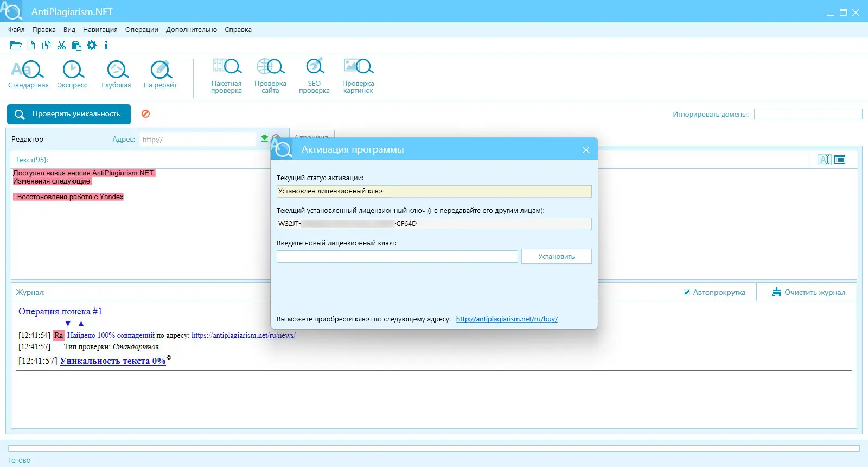The image size is (868, 467).
Task: Click 'Тип проверки: Стандартная' journal entry
Action: [111, 347]
